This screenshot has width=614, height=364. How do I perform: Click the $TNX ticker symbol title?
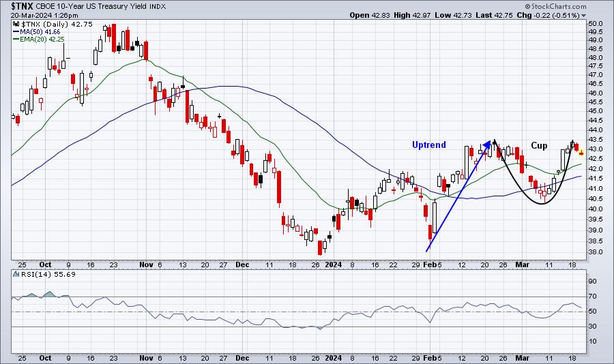pyautogui.click(x=23, y=6)
